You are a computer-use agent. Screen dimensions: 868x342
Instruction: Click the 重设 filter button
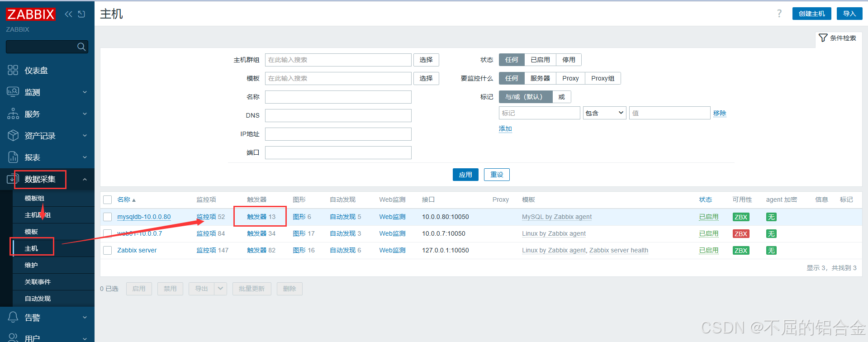(x=497, y=175)
